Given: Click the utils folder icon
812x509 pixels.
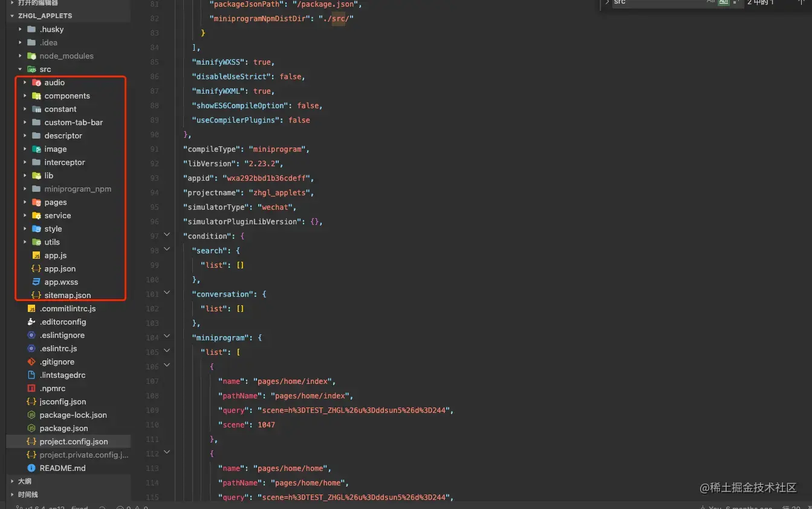Looking at the screenshot, I should tap(36, 242).
